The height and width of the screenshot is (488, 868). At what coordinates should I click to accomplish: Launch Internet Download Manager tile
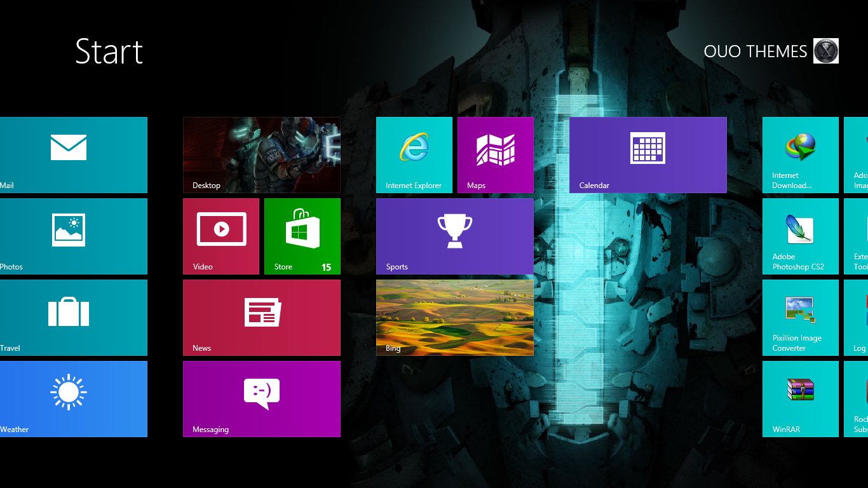coord(801,155)
